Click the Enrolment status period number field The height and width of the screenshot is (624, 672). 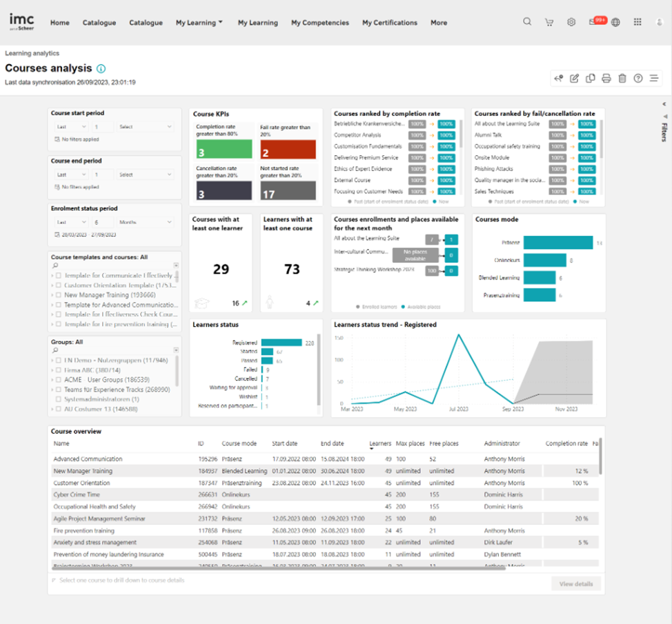(103, 223)
